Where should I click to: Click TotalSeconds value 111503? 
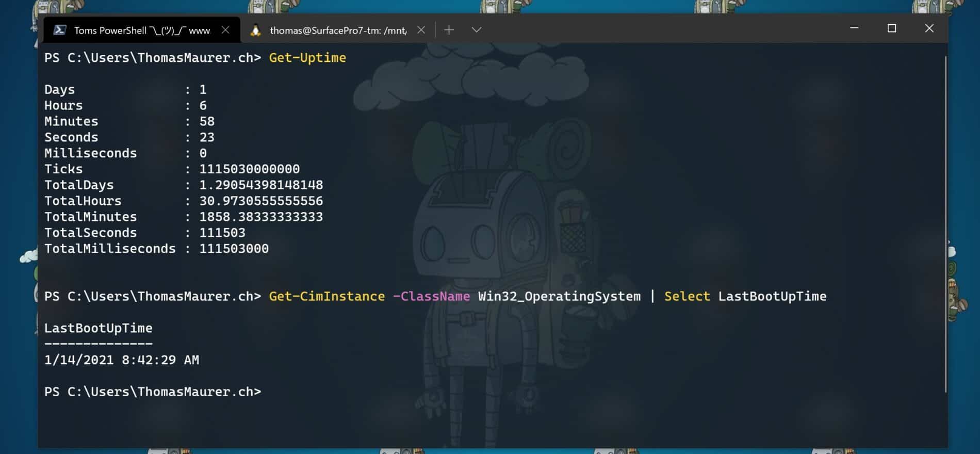point(222,233)
